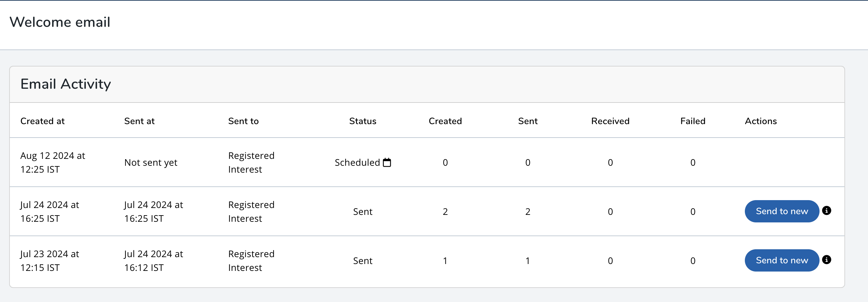Click the Jul 24 2024 16:12 IST sent time
Screen dimensions: 868x302
click(153, 260)
